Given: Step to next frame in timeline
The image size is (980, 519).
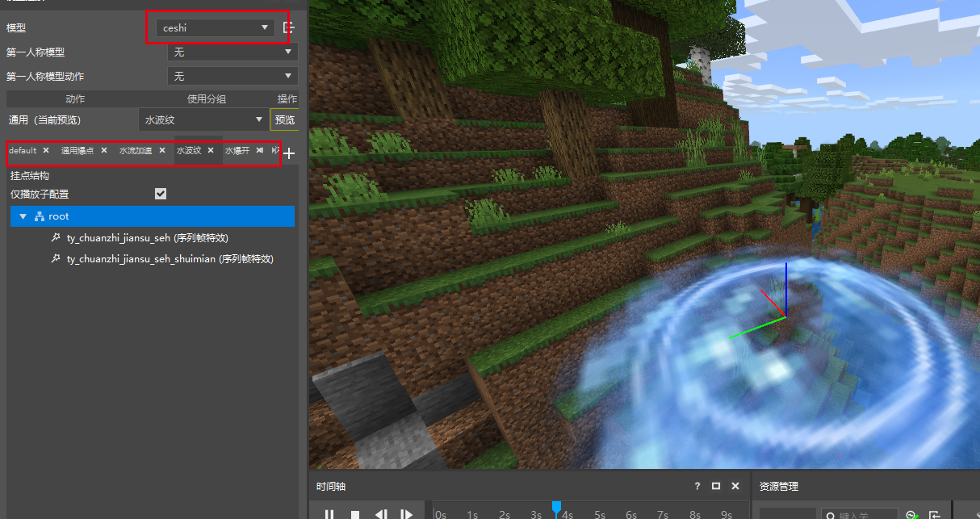Looking at the screenshot, I should click(407, 513).
